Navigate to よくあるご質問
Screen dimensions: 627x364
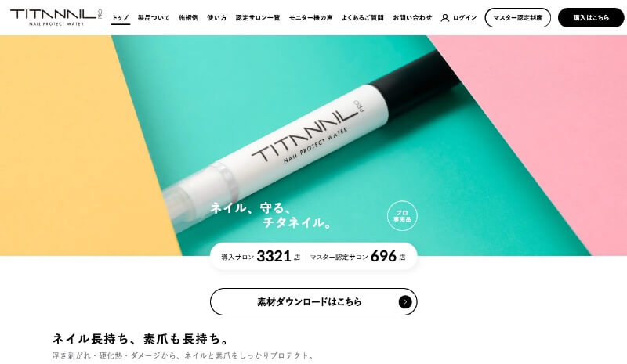(362, 17)
